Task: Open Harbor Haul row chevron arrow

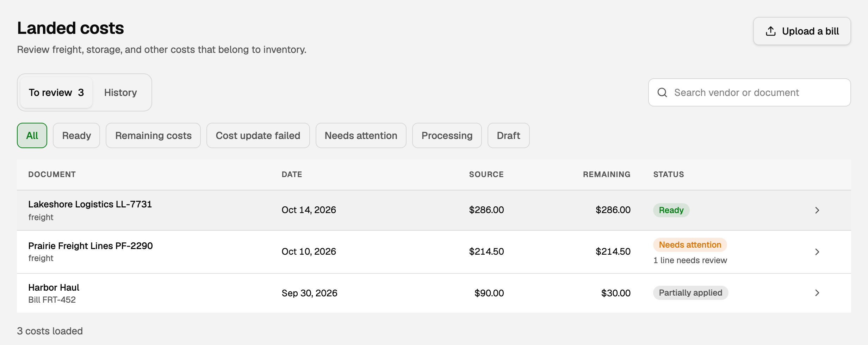Action: coord(817,293)
